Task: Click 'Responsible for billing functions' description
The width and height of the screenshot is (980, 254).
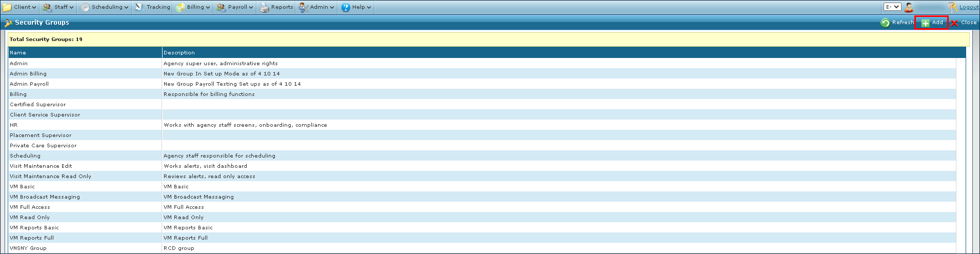Action: click(x=209, y=94)
